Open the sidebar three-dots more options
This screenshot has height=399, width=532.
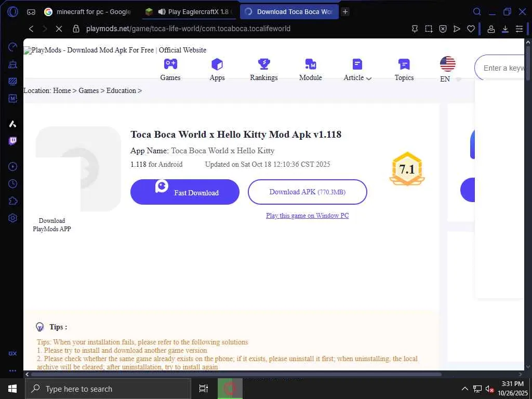pos(12,371)
